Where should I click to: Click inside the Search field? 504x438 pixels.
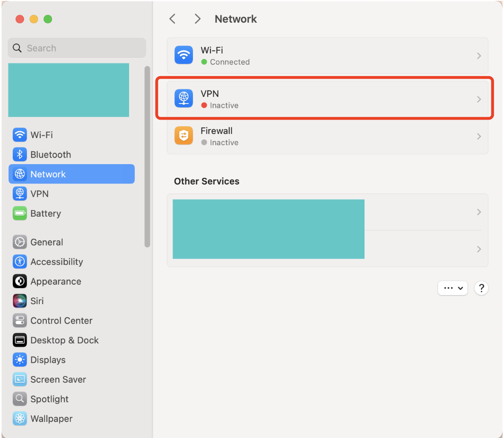point(77,48)
